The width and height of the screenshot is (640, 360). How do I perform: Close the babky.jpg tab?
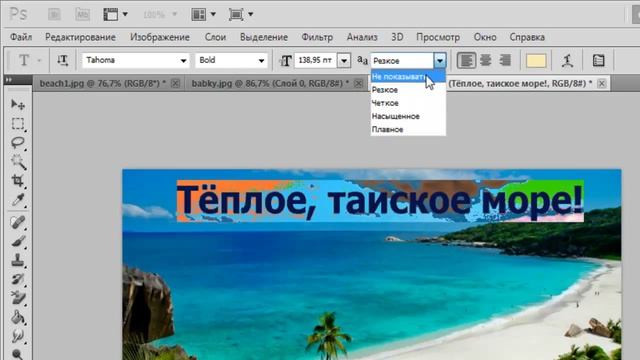pyautogui.click(x=358, y=83)
